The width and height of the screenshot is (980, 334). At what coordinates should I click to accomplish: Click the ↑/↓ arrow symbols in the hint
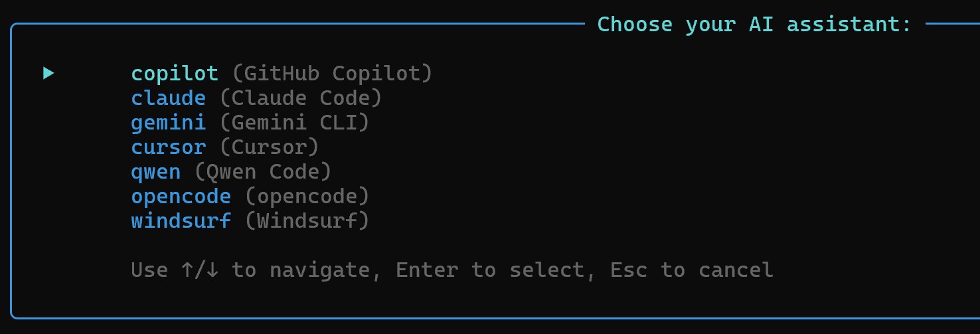coord(201,270)
